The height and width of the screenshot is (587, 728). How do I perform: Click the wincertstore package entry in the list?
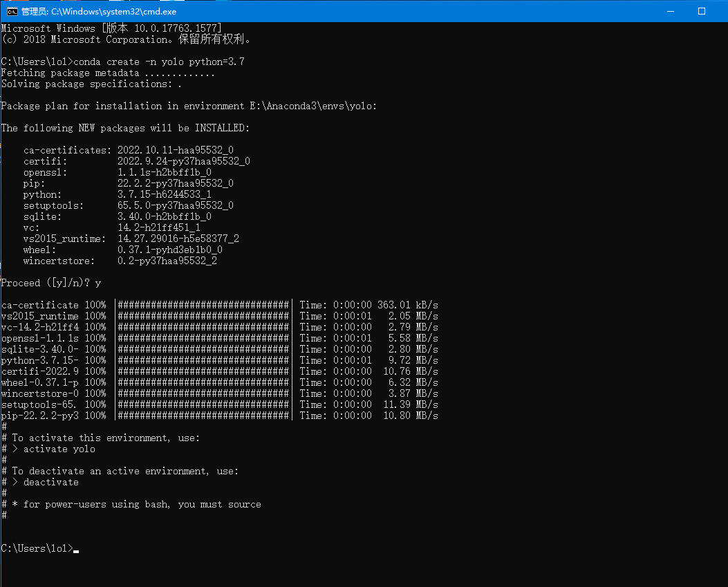[x=56, y=261]
